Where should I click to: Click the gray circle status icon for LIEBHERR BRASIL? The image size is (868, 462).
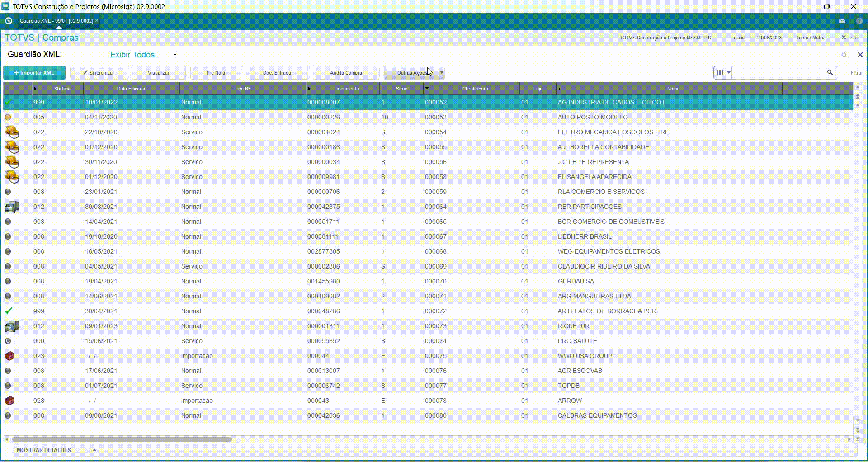coord(8,236)
